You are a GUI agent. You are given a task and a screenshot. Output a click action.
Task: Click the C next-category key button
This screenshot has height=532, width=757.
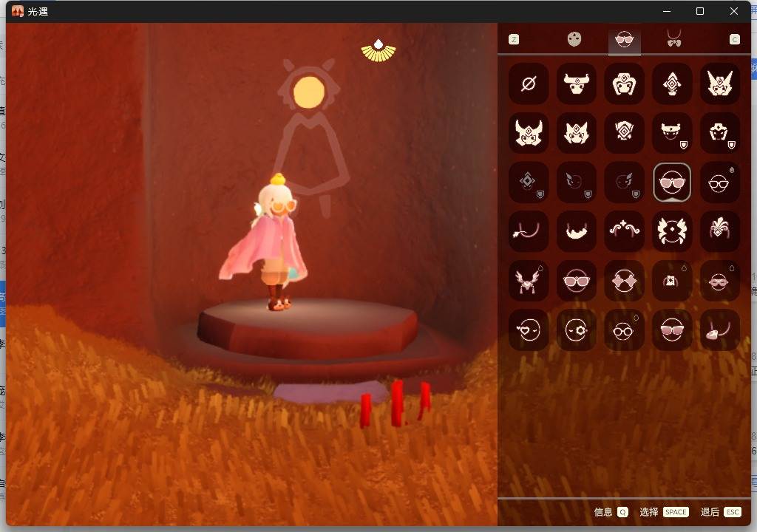(734, 39)
